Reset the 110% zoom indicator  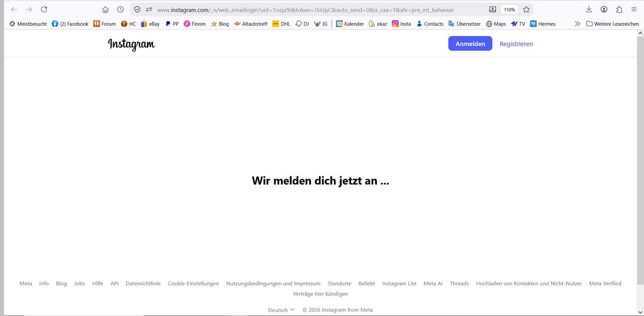[x=509, y=10]
